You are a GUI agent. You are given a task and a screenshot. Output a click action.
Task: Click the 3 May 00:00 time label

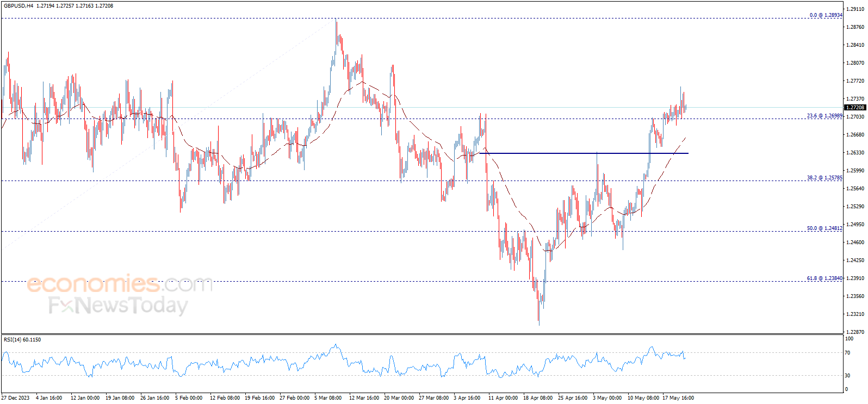click(x=607, y=398)
